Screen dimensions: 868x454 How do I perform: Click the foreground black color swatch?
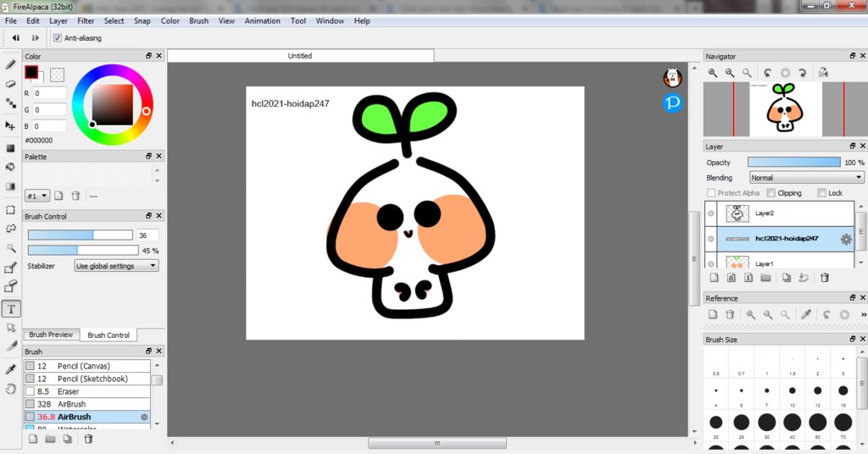[x=31, y=72]
